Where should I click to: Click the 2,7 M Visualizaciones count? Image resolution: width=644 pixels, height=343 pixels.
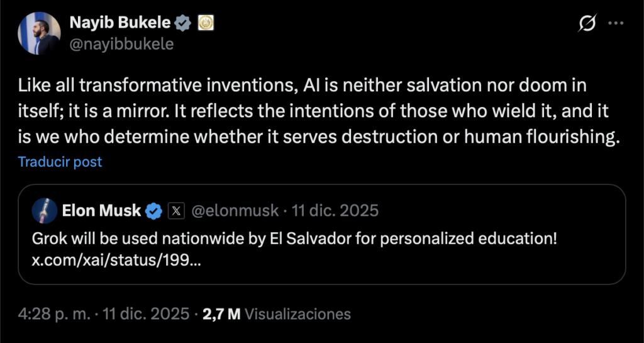tap(277, 313)
